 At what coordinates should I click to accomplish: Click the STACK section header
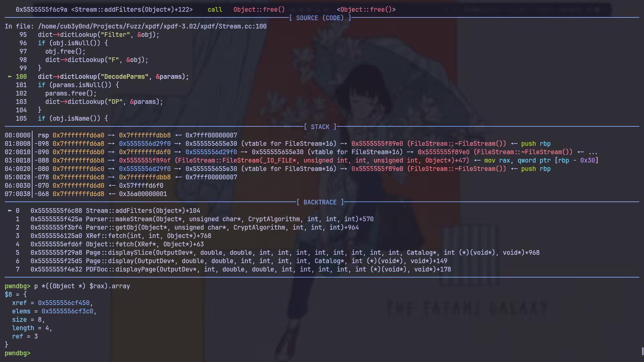[x=320, y=127]
